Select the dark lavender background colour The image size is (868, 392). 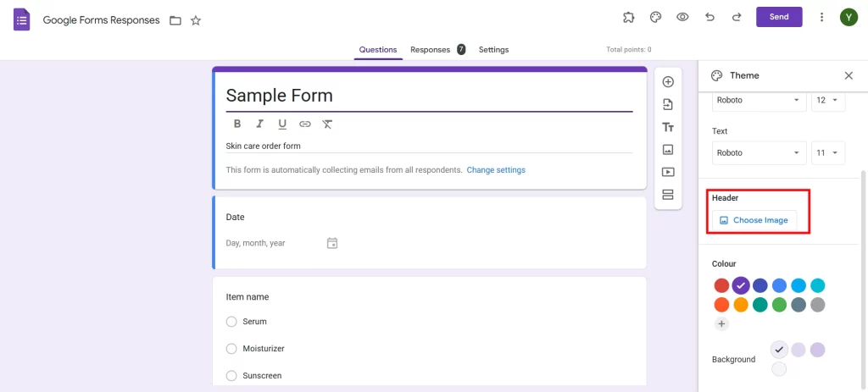coord(818,350)
